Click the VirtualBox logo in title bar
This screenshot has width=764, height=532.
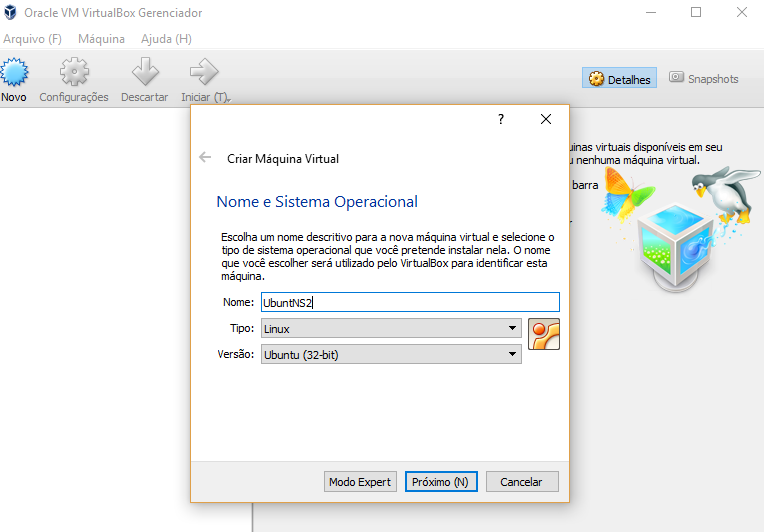(10, 13)
